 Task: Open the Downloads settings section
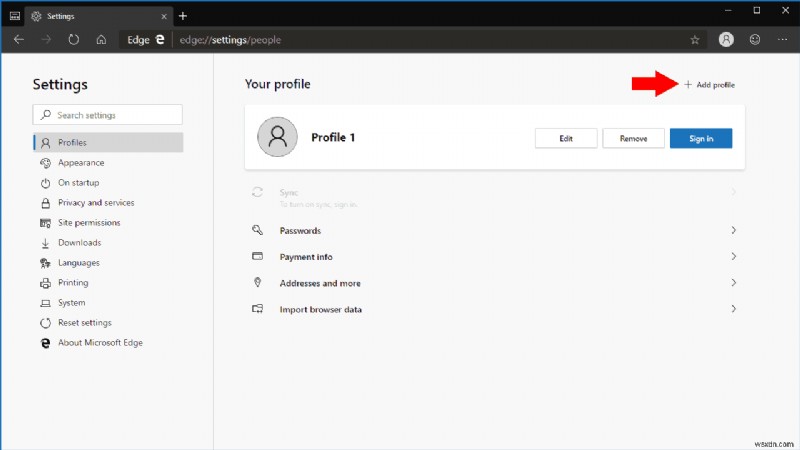point(108,242)
